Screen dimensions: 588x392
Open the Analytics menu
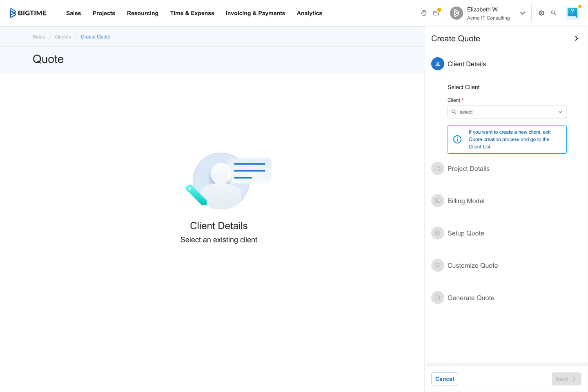click(309, 13)
